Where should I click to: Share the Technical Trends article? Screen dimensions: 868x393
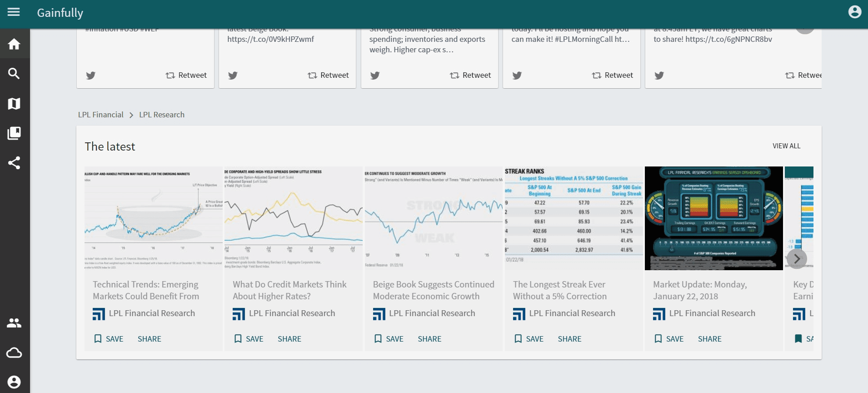click(150, 339)
